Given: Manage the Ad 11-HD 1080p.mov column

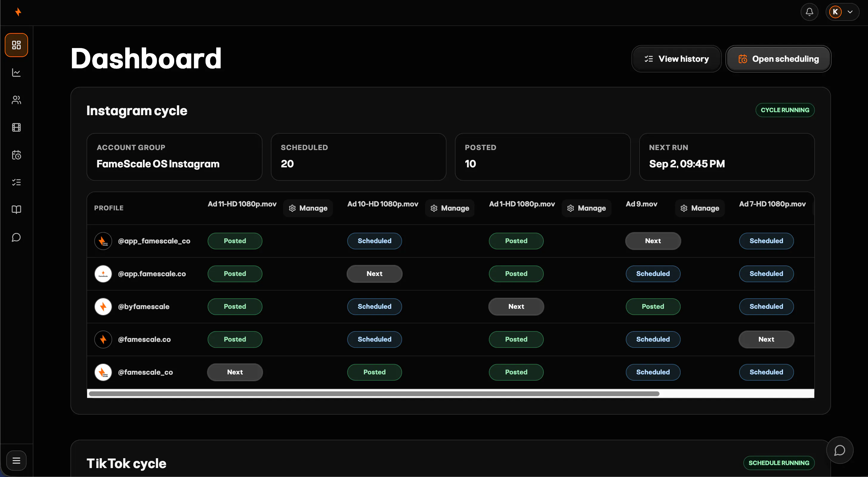Looking at the screenshot, I should 308,208.
